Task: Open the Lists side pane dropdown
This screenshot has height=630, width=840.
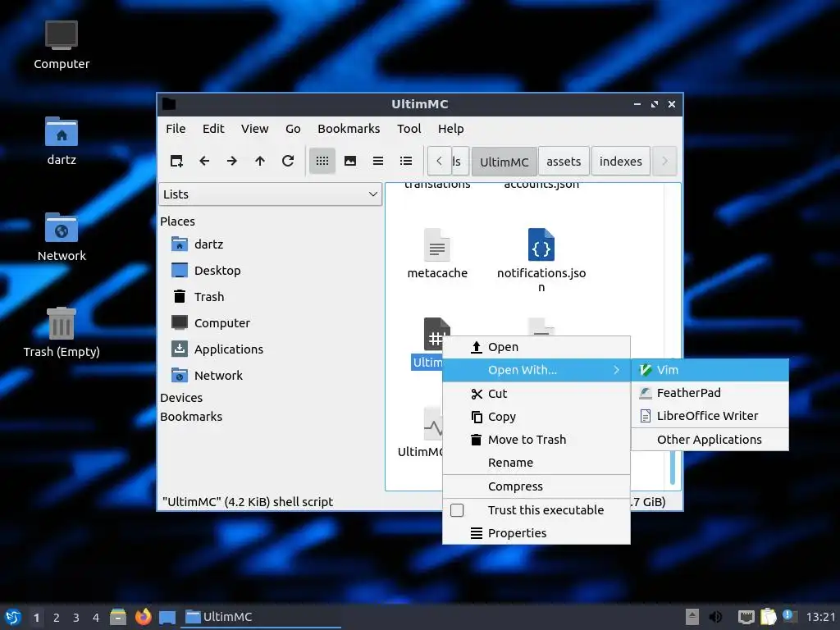Action: coord(270,194)
